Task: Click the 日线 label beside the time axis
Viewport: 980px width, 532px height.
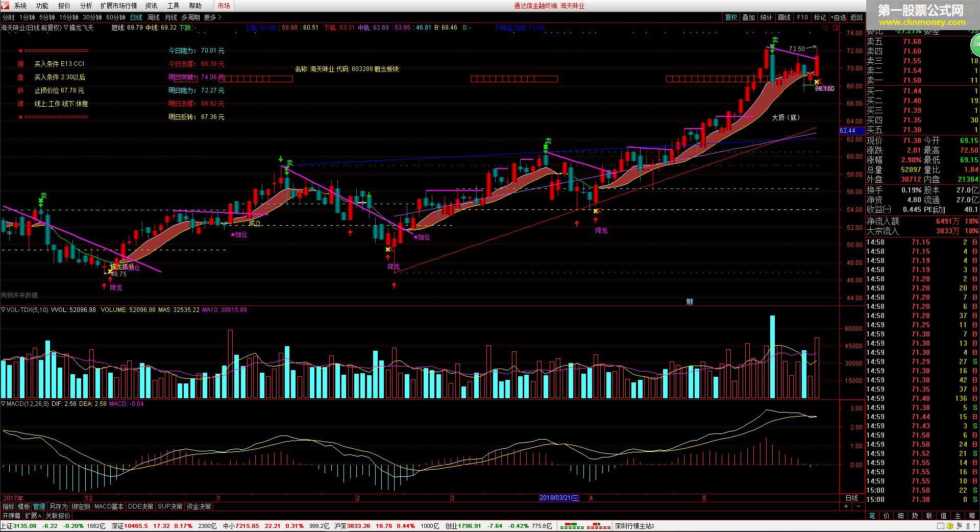Action: pos(851,498)
